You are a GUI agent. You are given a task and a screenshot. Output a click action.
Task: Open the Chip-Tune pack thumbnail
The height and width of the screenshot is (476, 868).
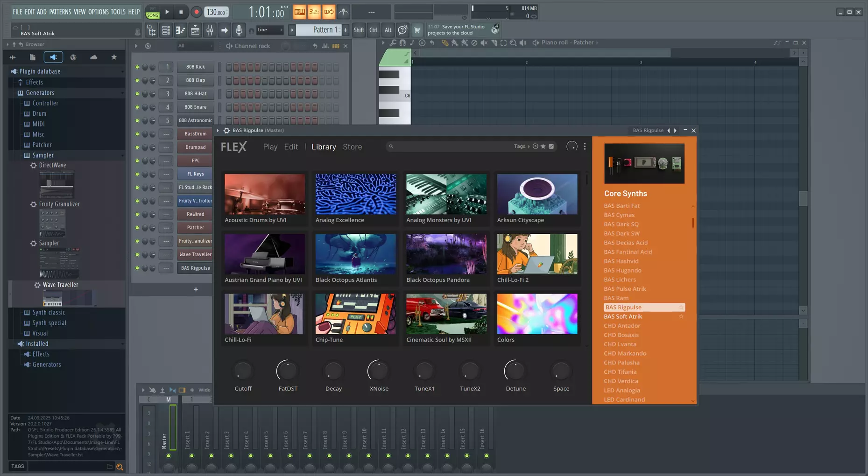tap(355, 314)
